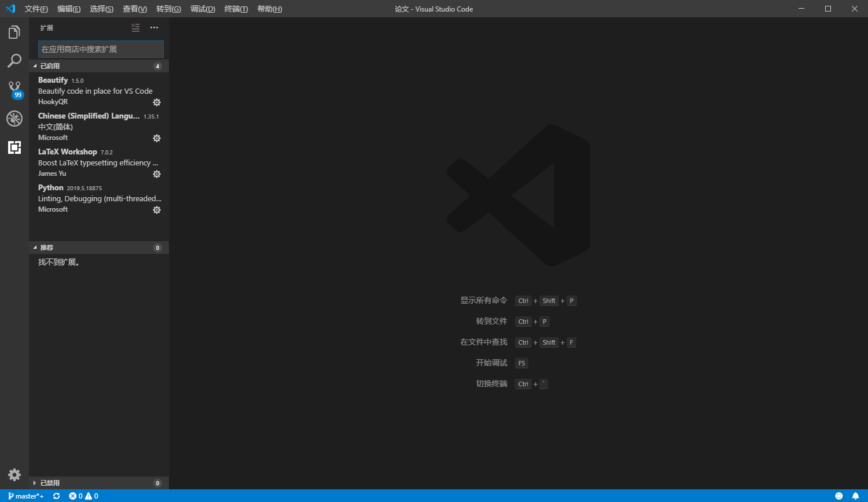Clear extensions search results icon
868x502 pixels.
tap(135, 28)
